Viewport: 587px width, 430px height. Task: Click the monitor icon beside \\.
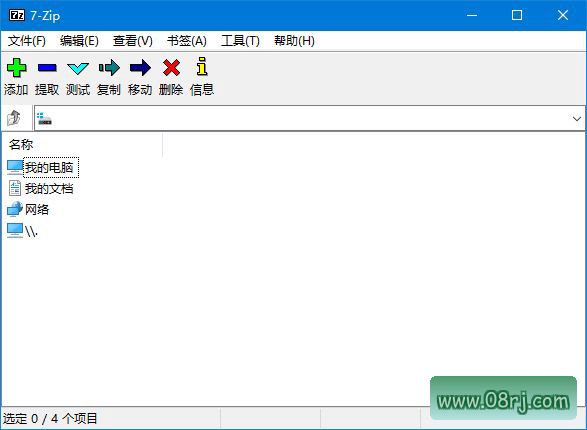point(15,231)
